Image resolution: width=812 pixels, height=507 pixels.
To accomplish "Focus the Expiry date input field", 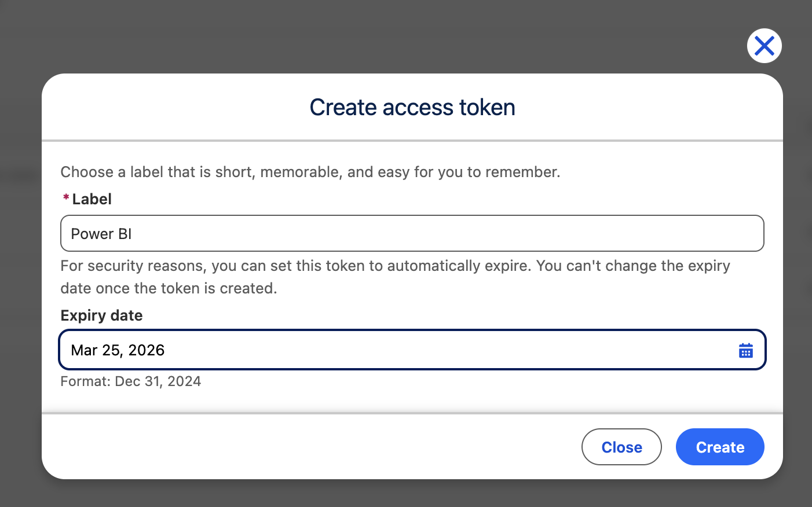I will tap(394, 350).
